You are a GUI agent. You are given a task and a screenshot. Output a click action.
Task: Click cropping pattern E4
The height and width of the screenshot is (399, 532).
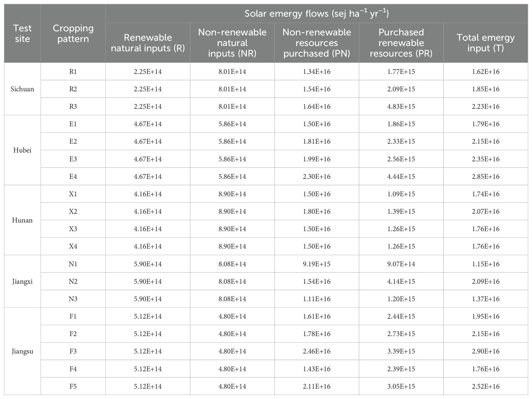[x=73, y=176]
